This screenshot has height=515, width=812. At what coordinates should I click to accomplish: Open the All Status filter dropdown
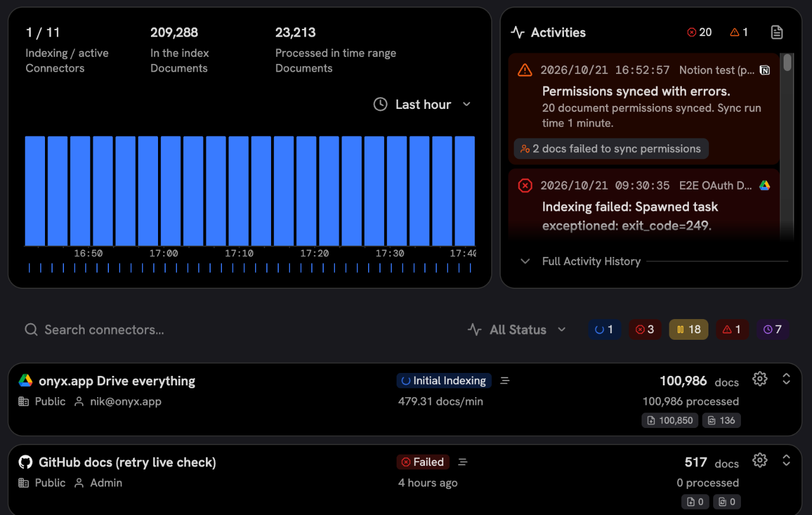click(517, 329)
